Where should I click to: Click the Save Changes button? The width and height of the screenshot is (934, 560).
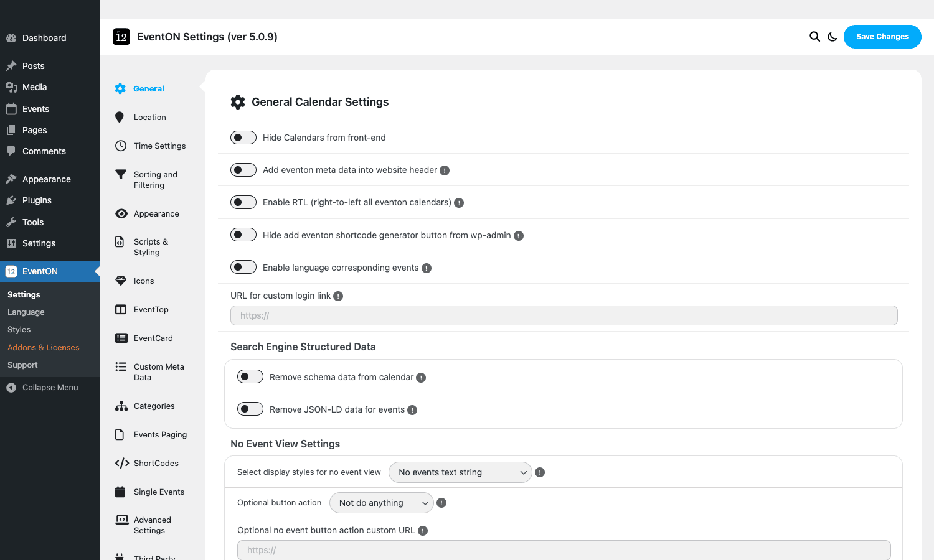coord(882,37)
